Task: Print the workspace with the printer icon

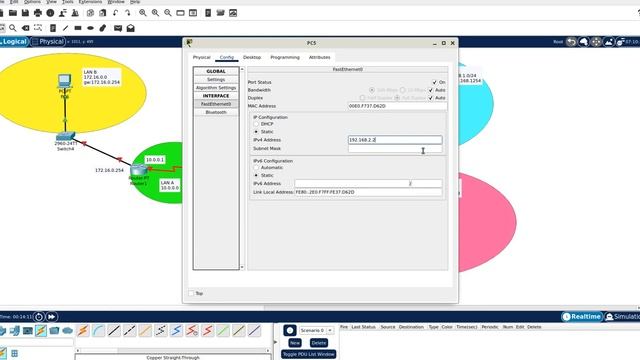Action: tap(38, 13)
